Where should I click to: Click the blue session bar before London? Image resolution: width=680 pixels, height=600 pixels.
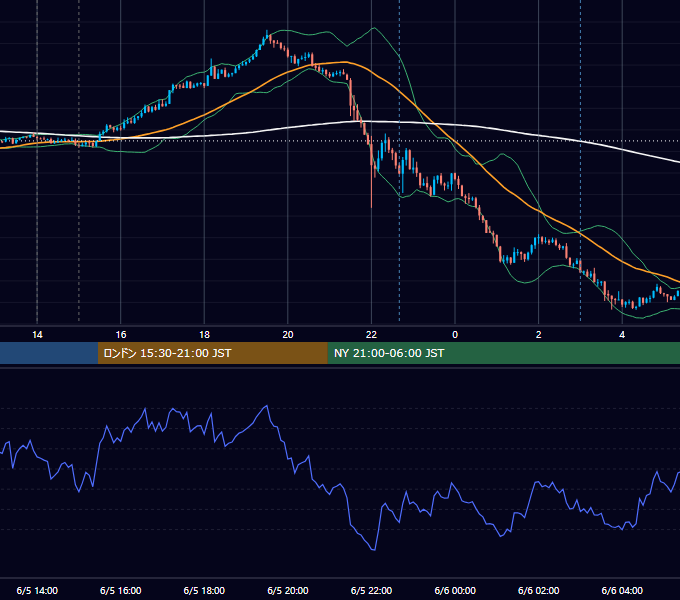(x=49, y=353)
